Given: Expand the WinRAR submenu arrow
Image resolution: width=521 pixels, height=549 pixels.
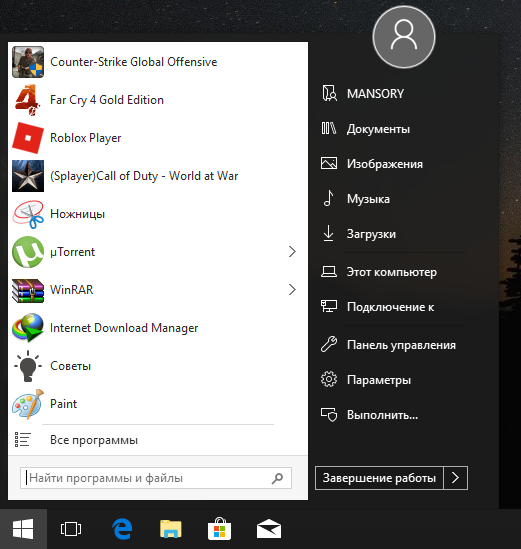Looking at the screenshot, I should pos(292,290).
